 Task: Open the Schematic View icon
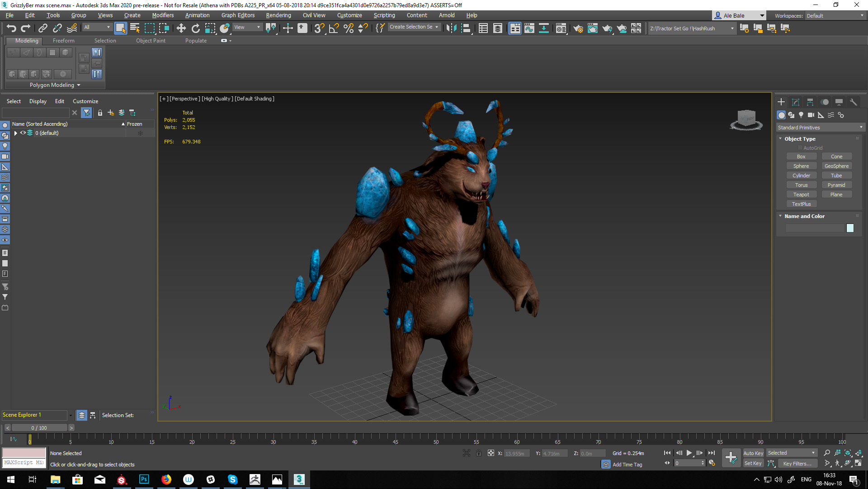(x=544, y=28)
